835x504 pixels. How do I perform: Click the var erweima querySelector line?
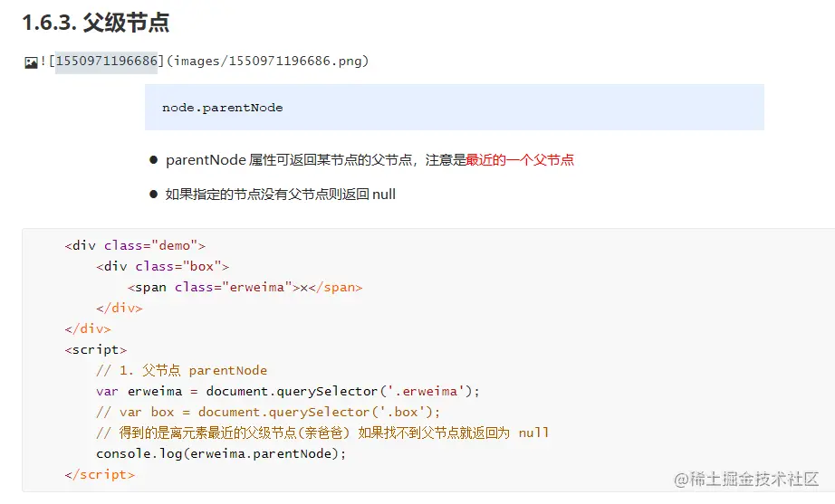point(288,391)
